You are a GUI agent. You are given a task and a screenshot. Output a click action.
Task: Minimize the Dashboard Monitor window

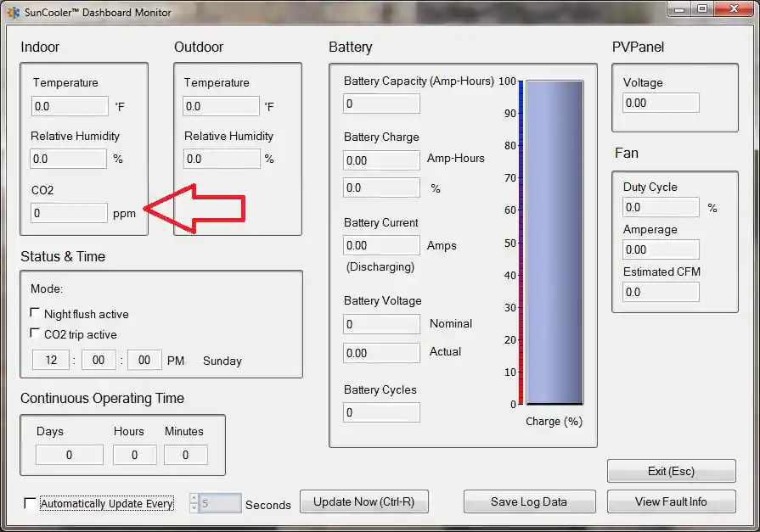679,9
